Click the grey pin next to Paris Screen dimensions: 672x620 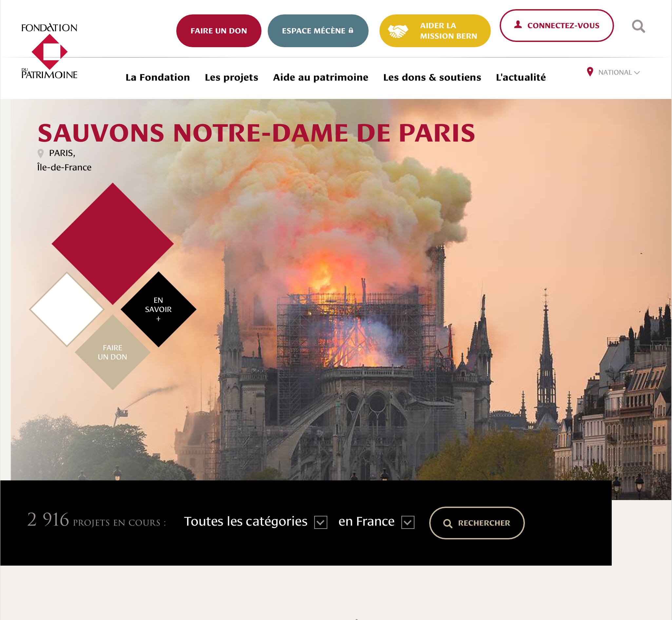coord(41,154)
